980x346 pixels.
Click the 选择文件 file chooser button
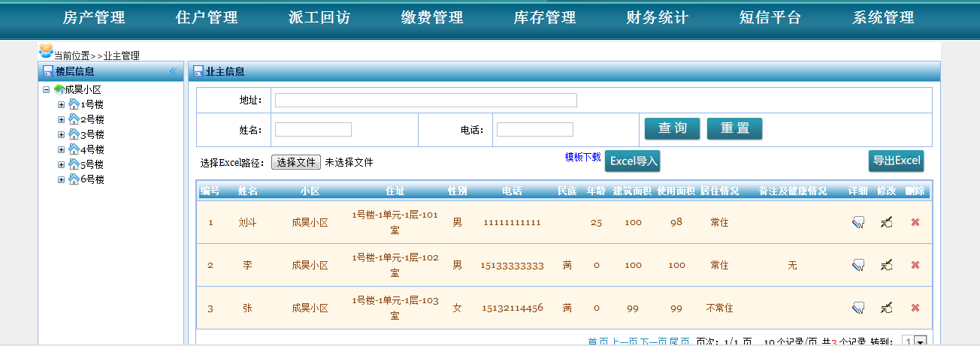tap(296, 162)
